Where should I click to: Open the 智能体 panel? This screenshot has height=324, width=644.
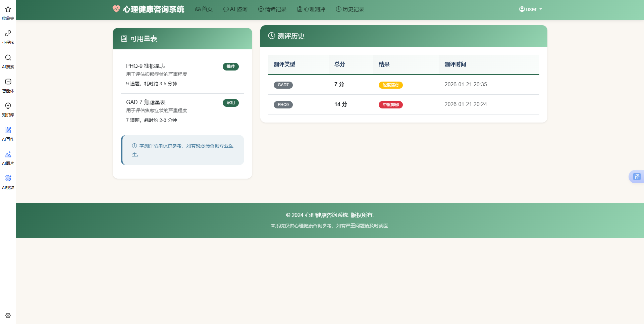8,85
